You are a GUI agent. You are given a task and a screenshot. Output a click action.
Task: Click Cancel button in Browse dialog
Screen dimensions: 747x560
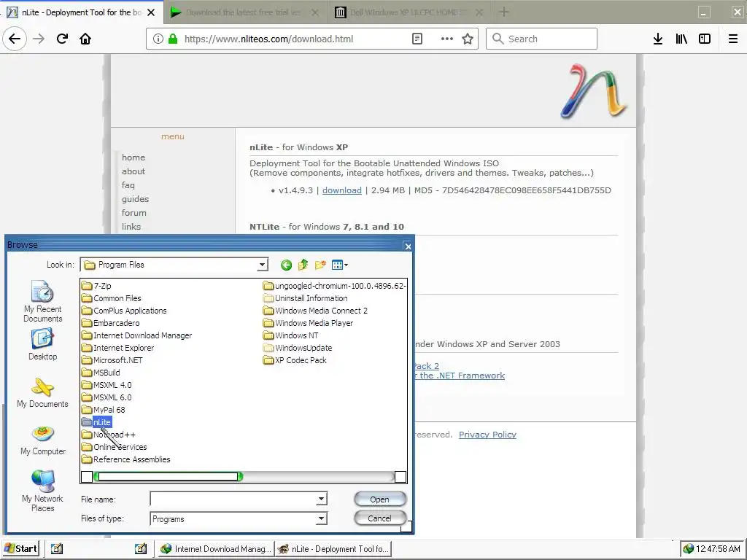click(379, 518)
